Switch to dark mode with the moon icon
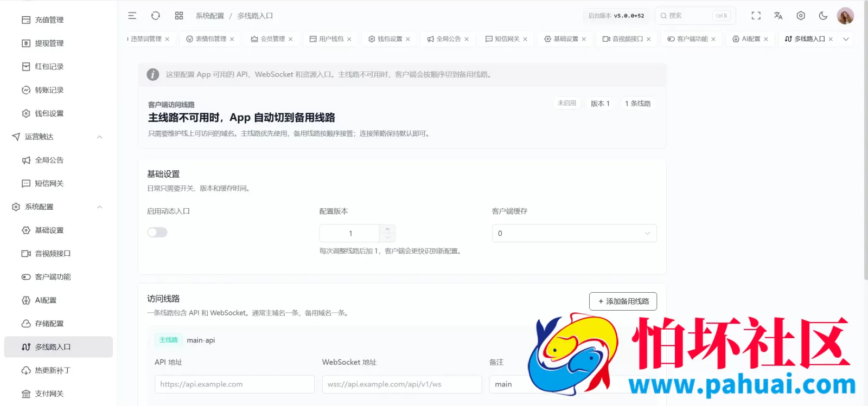Viewport: 868px width, 406px height. pos(823,16)
